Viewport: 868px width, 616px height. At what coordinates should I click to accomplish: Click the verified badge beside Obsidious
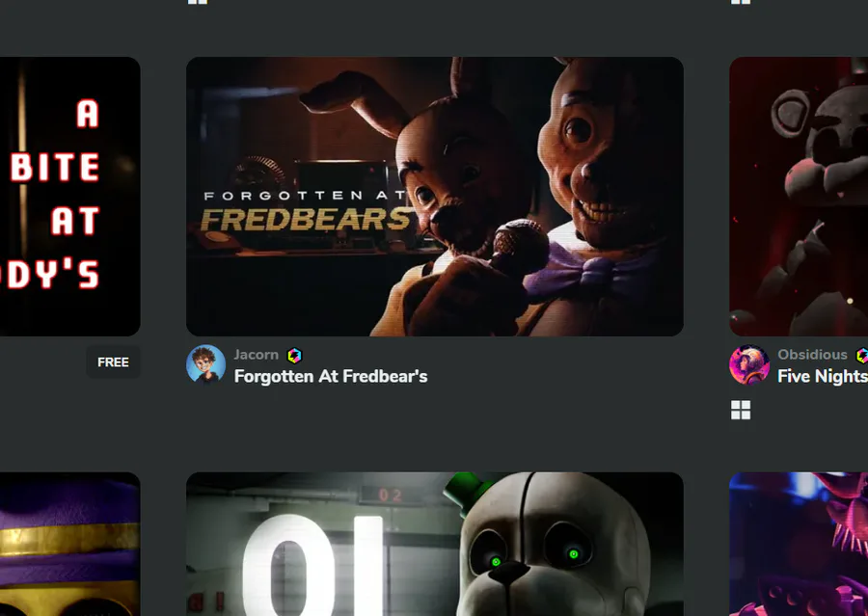coord(862,356)
